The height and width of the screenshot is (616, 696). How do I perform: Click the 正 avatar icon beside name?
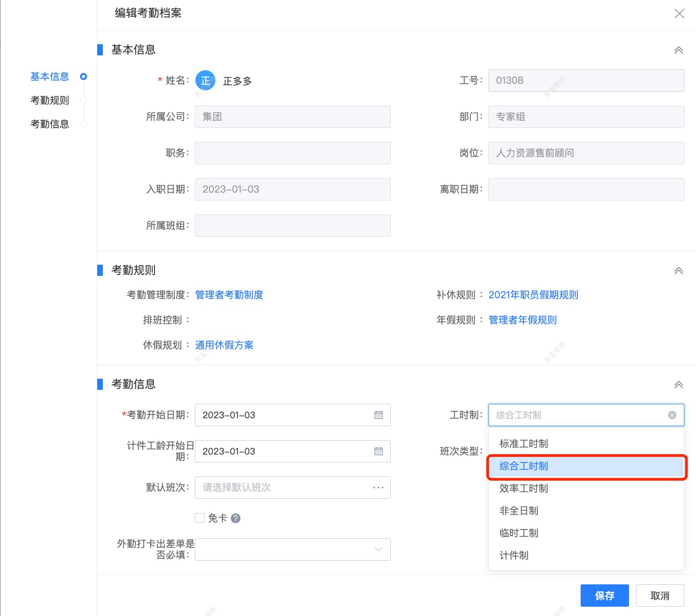(x=205, y=80)
